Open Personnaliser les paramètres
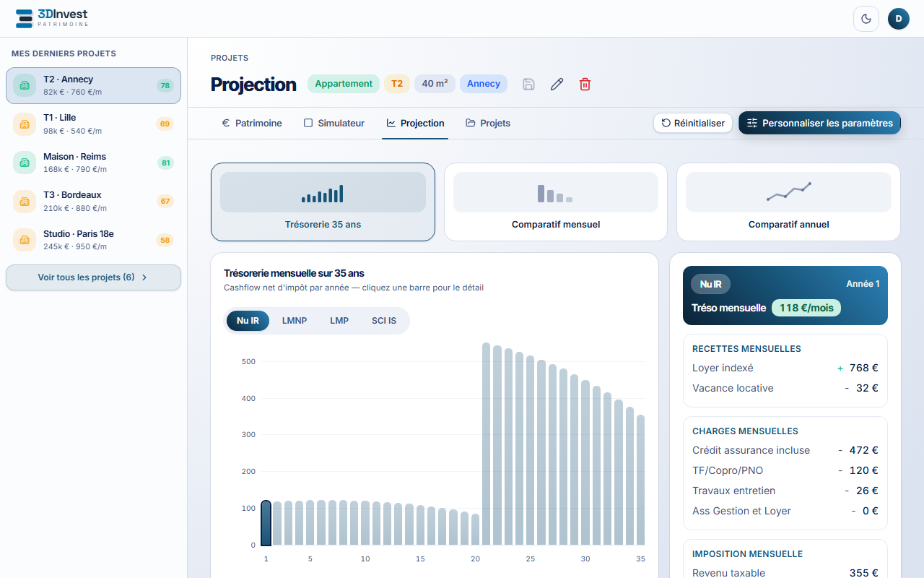This screenshot has height=578, width=924. 819,123
